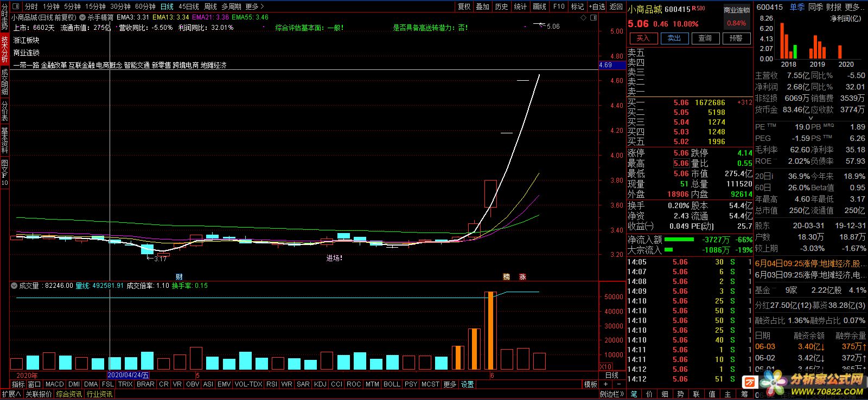Click the 财 marker on the chart
Screen dimensions: 868x400
click(x=179, y=276)
